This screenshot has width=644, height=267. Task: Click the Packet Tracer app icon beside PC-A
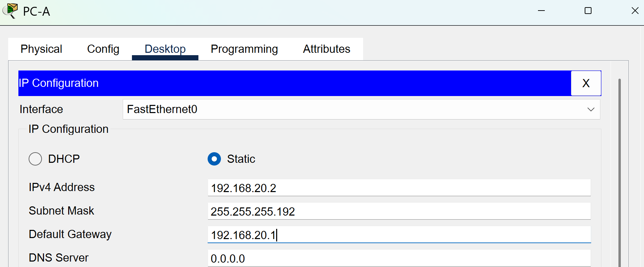coord(10,11)
